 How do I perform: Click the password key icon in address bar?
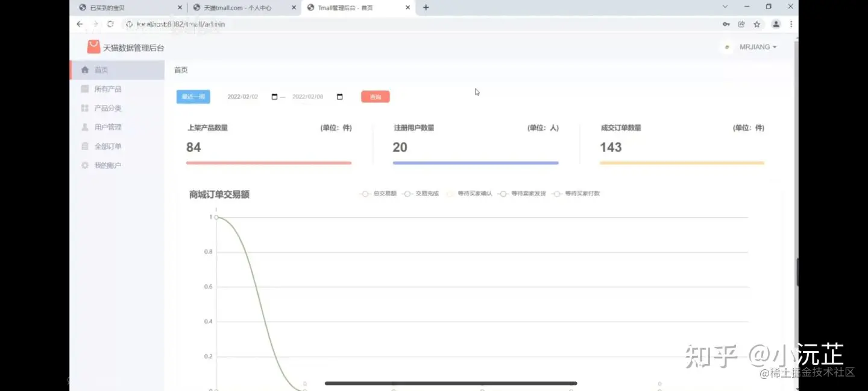[726, 24]
